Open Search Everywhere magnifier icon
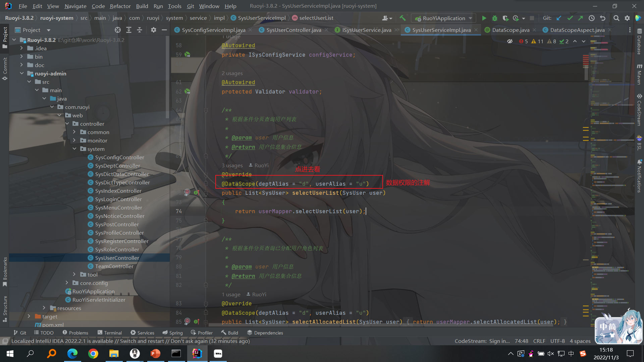The image size is (644, 362). point(616,18)
